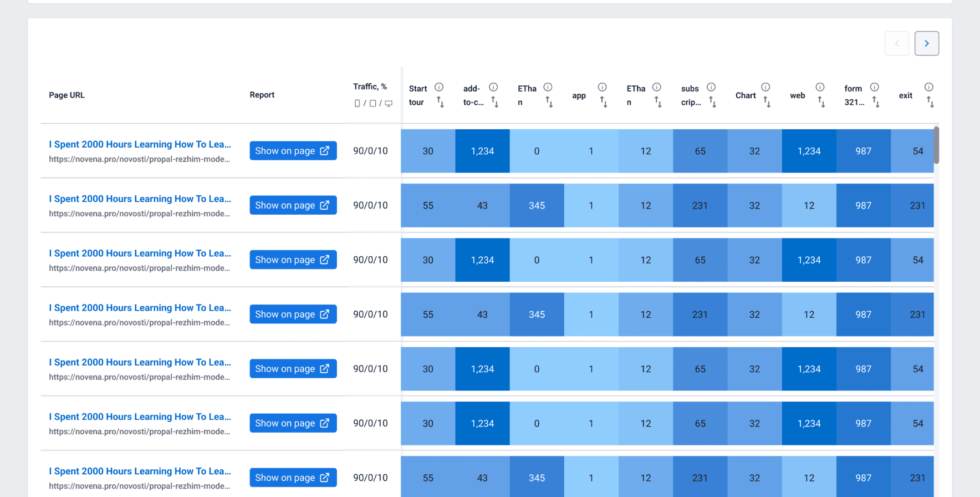Click the exit column info icon
This screenshot has height=497, width=980.
pos(929,87)
